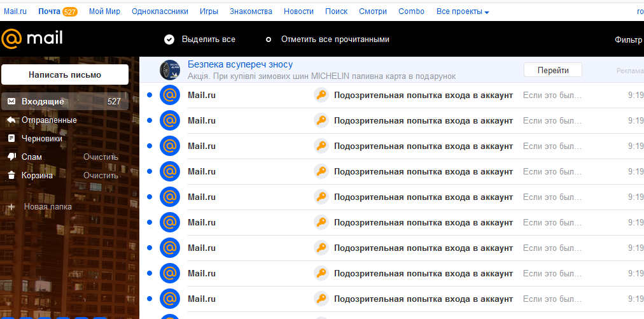Select first email via Mail.ru avatar
This screenshot has width=644, height=319.
click(x=169, y=95)
